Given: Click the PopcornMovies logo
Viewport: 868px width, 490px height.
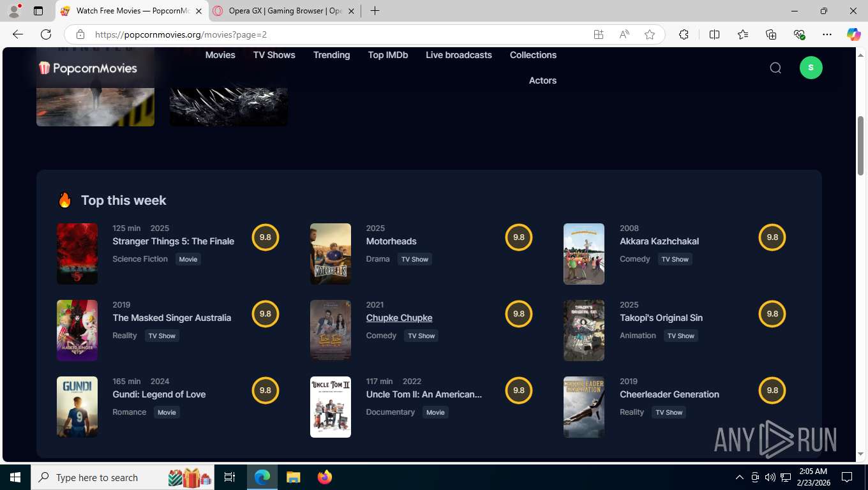Looking at the screenshot, I should (x=88, y=68).
